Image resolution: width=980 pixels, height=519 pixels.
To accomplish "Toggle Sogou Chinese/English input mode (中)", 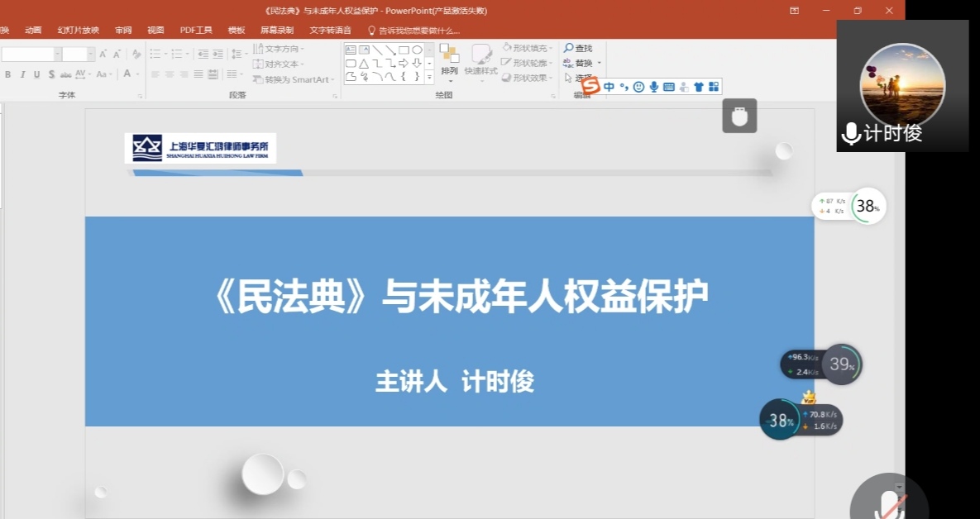I will click(x=609, y=87).
